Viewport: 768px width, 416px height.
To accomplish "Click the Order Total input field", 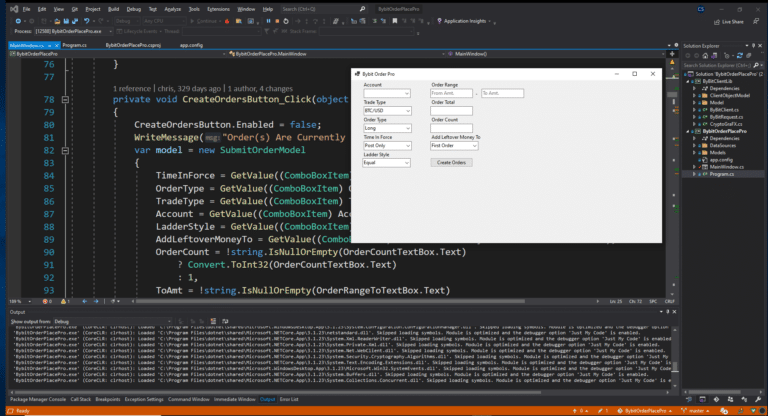I will [x=451, y=111].
